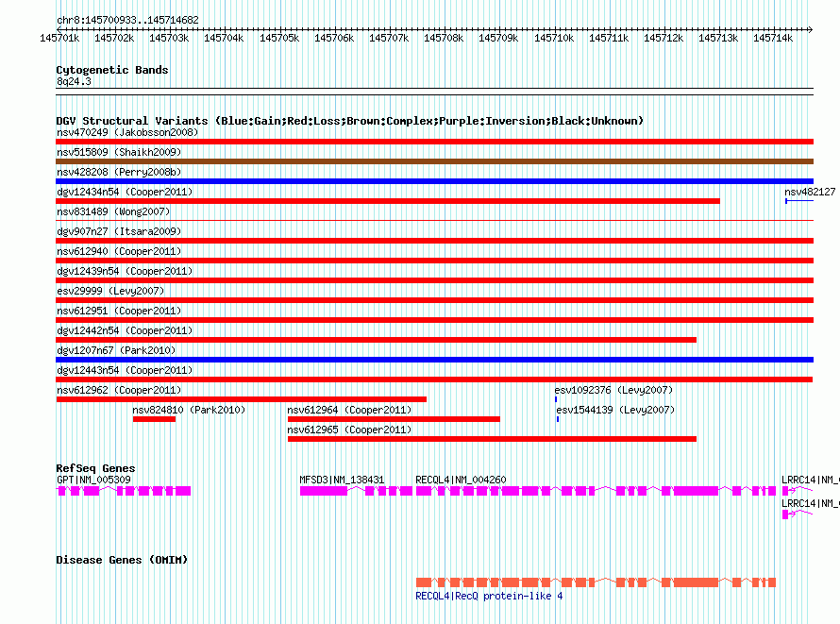The image size is (840, 624).
Task: Click the Cytogenetic Bands track heading
Action: tap(112, 70)
